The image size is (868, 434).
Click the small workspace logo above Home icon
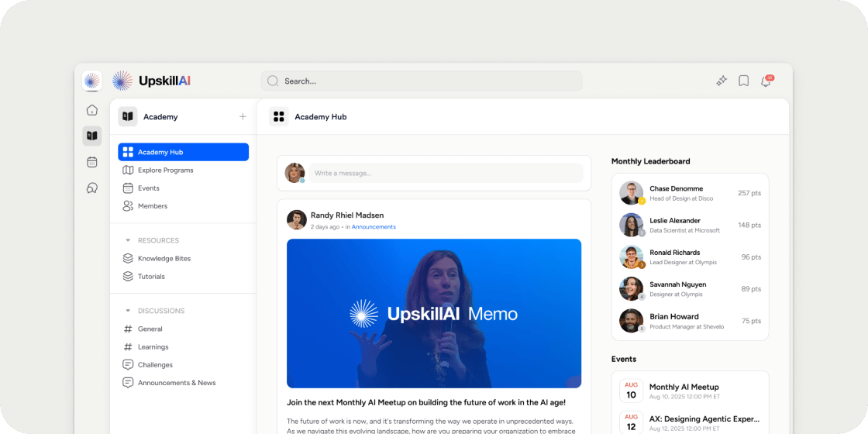click(x=92, y=81)
